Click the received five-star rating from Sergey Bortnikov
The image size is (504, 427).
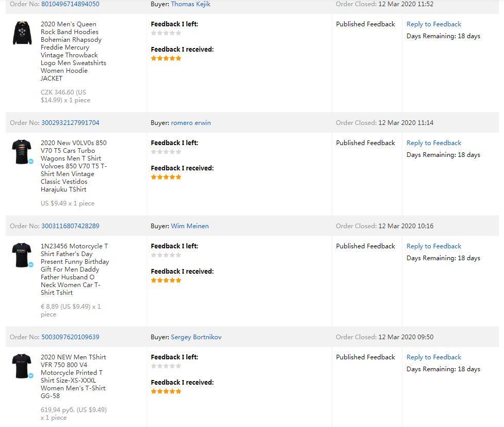tap(166, 391)
